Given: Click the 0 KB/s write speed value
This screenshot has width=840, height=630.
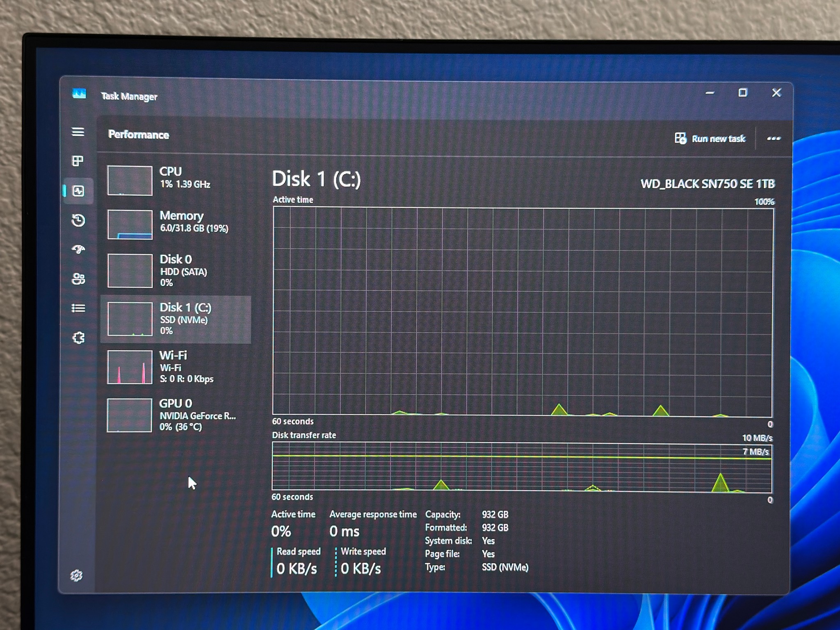Looking at the screenshot, I should click(361, 568).
